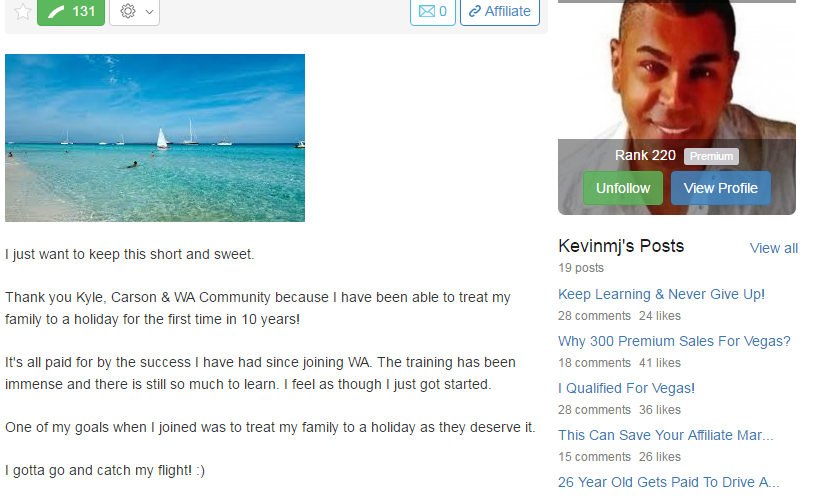Open '26 Year Old Gets Paid To Drive' post
The height and width of the screenshot is (497, 838).
click(669, 483)
